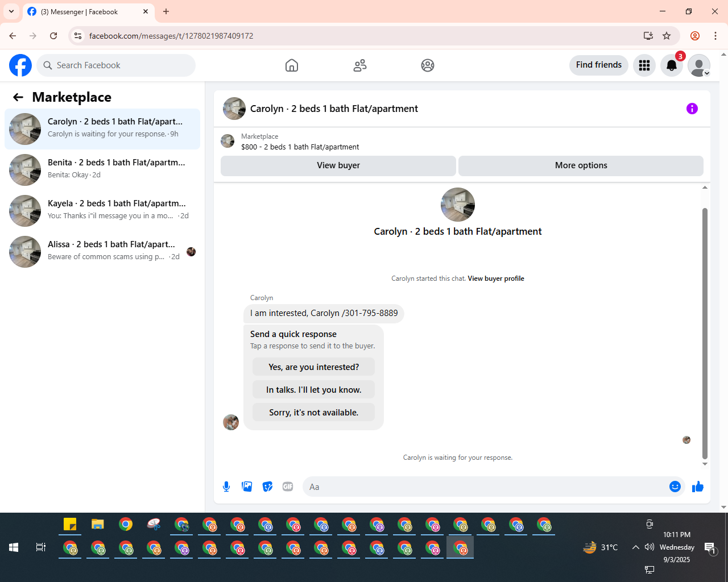Click the More options button
The width and height of the screenshot is (728, 582).
click(x=581, y=165)
